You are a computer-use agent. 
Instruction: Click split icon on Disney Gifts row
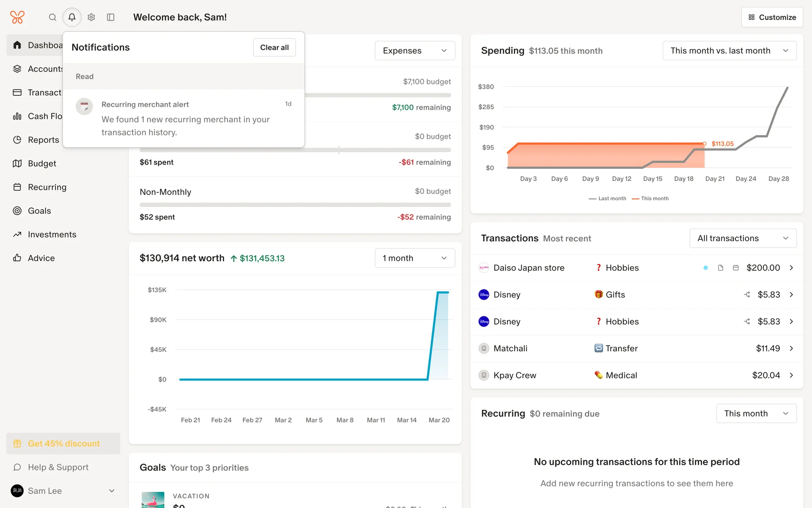747,295
